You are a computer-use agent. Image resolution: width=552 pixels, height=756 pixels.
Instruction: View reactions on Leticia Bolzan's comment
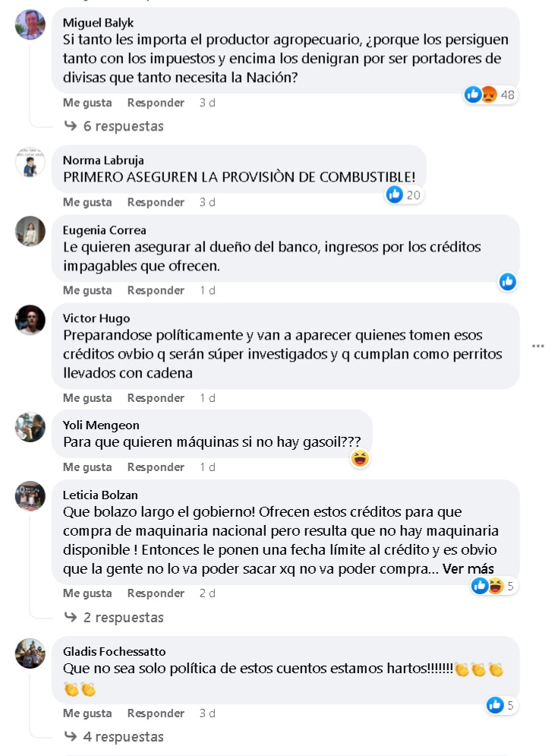[x=494, y=586]
